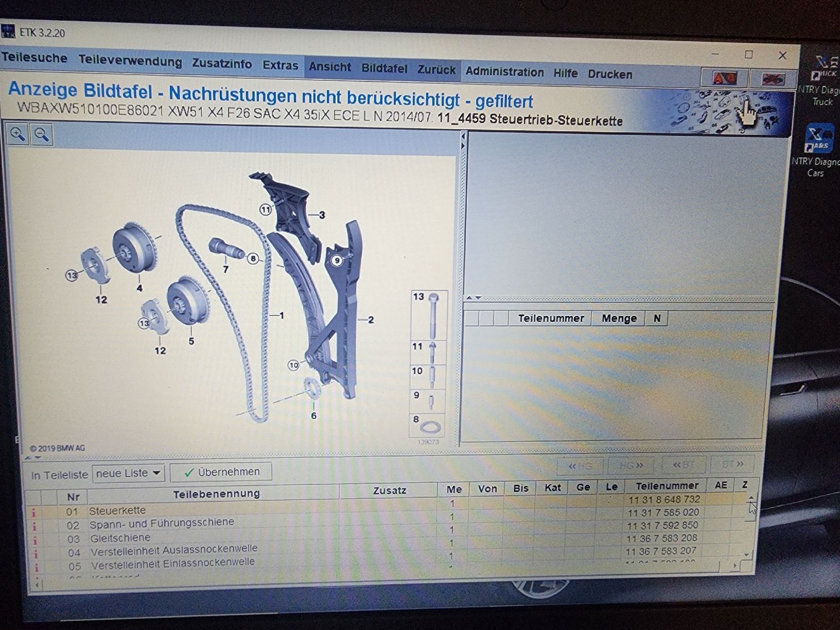This screenshot has height=630, width=840.
Task: Click horizontal scrollbar left arrow of parts list
Action: (37, 585)
